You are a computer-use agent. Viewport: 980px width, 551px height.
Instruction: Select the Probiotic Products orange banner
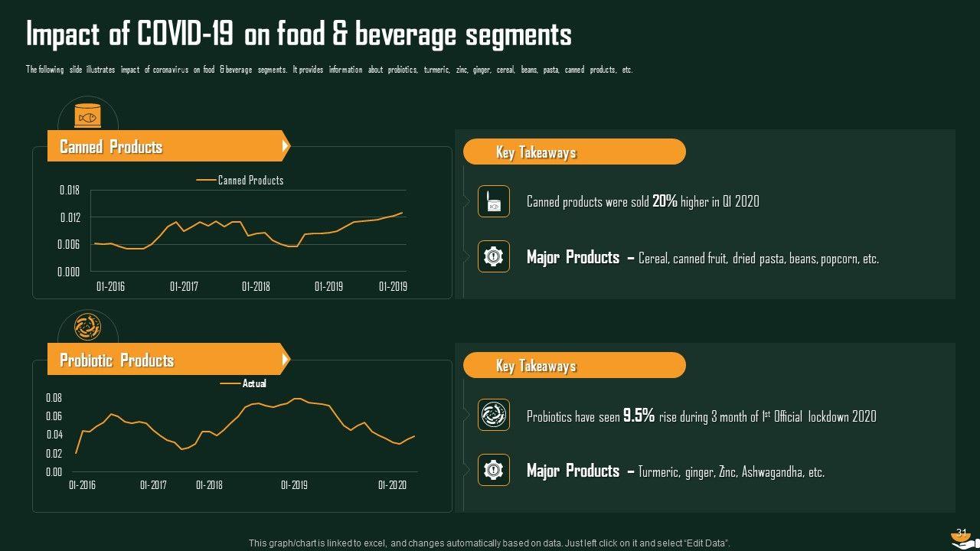pyautogui.click(x=168, y=360)
